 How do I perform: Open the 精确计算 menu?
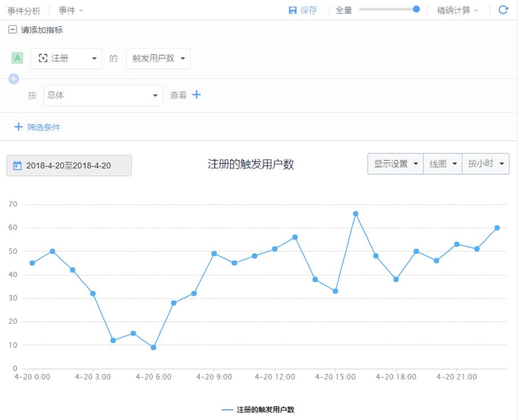coord(457,11)
